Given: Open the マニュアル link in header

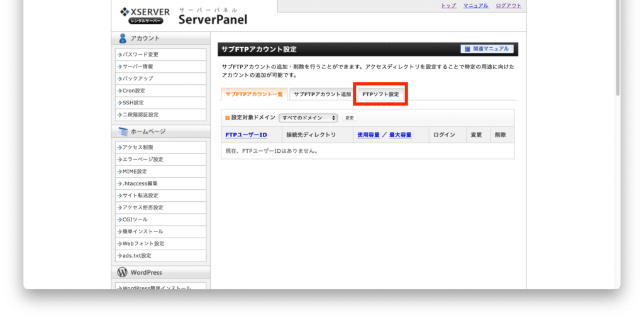Looking at the screenshot, I should click(475, 6).
